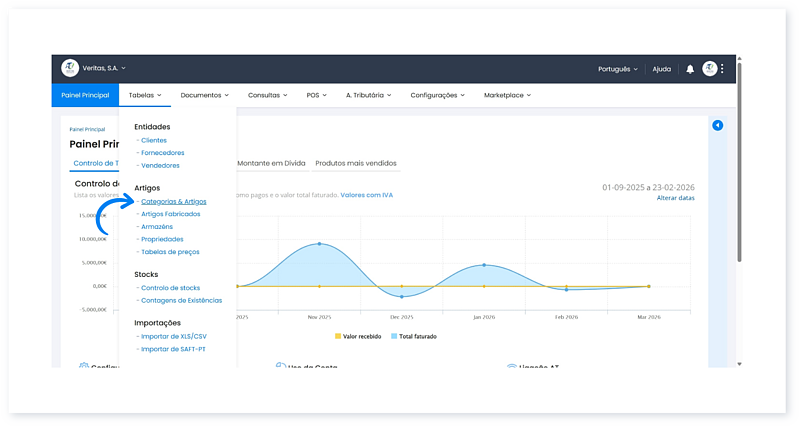Click the Nov 2025 peak data point
The height and width of the screenshot is (427, 800).
click(x=319, y=244)
